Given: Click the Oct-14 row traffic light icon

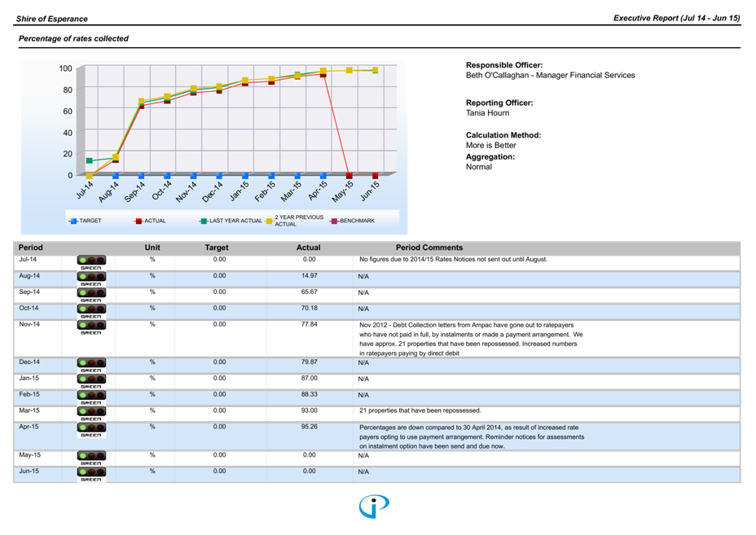Looking at the screenshot, I should (91, 309).
